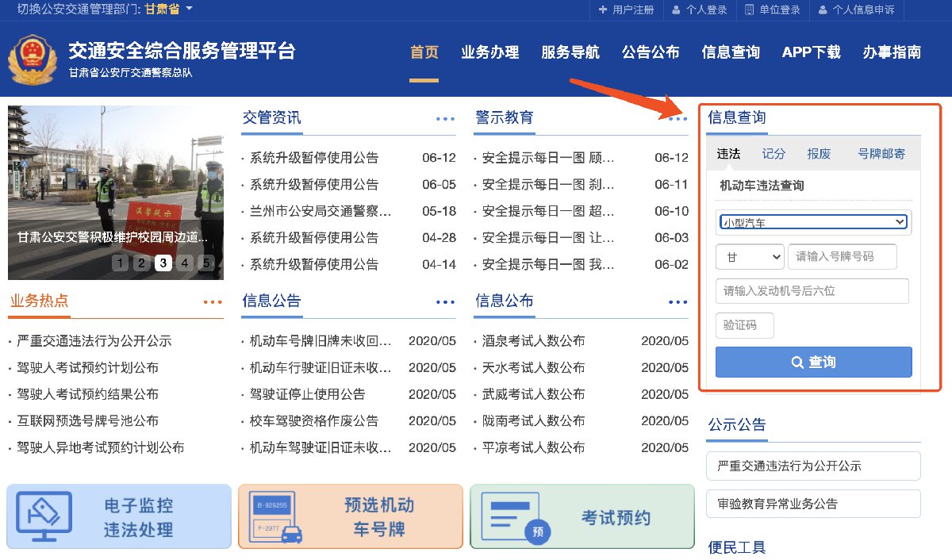
Task: Click the monitor icon on 电子监控违法处理 card
Action: [45, 516]
